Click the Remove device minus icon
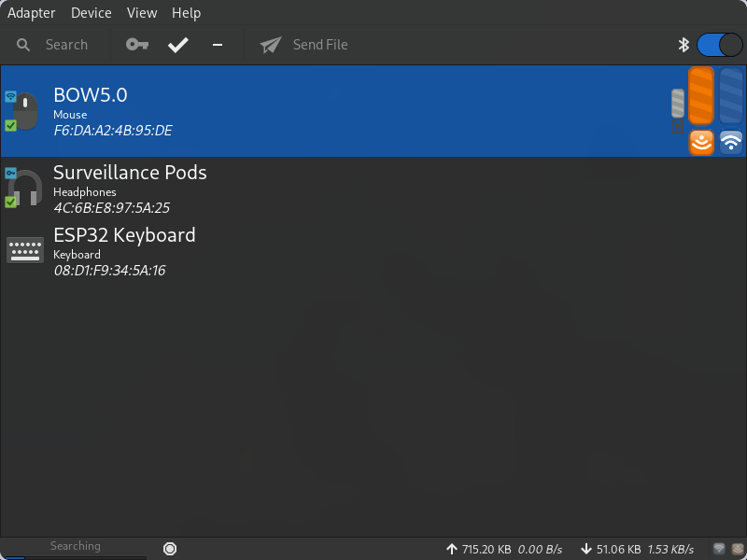The width and height of the screenshot is (747, 560). (x=218, y=45)
